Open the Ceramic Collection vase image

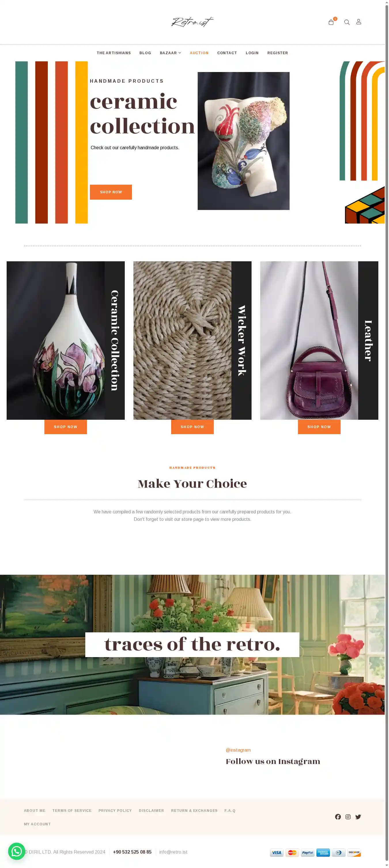[x=56, y=340]
